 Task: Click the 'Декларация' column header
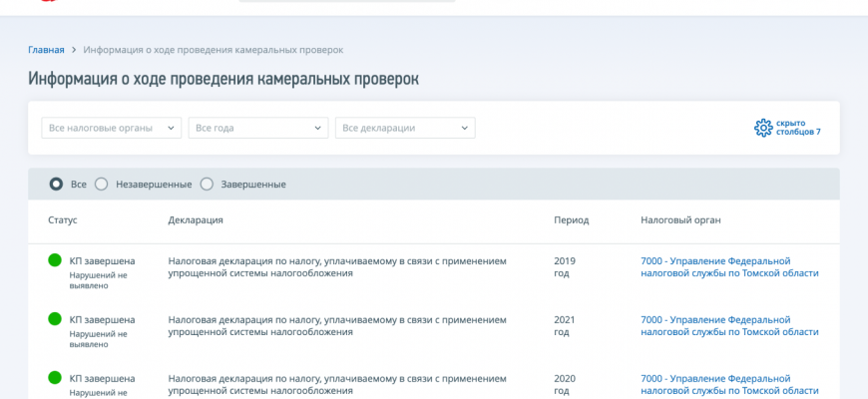tap(196, 219)
